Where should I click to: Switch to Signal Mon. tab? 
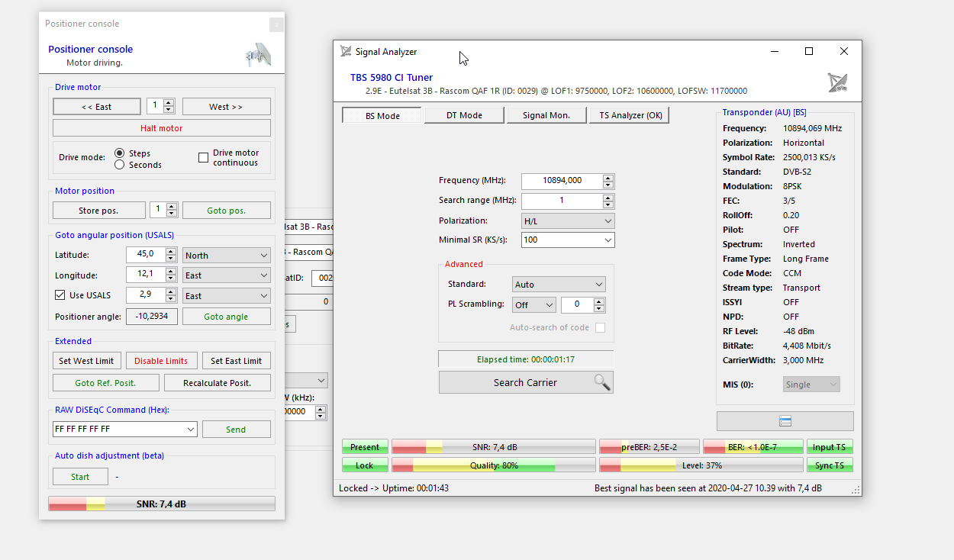click(x=546, y=115)
